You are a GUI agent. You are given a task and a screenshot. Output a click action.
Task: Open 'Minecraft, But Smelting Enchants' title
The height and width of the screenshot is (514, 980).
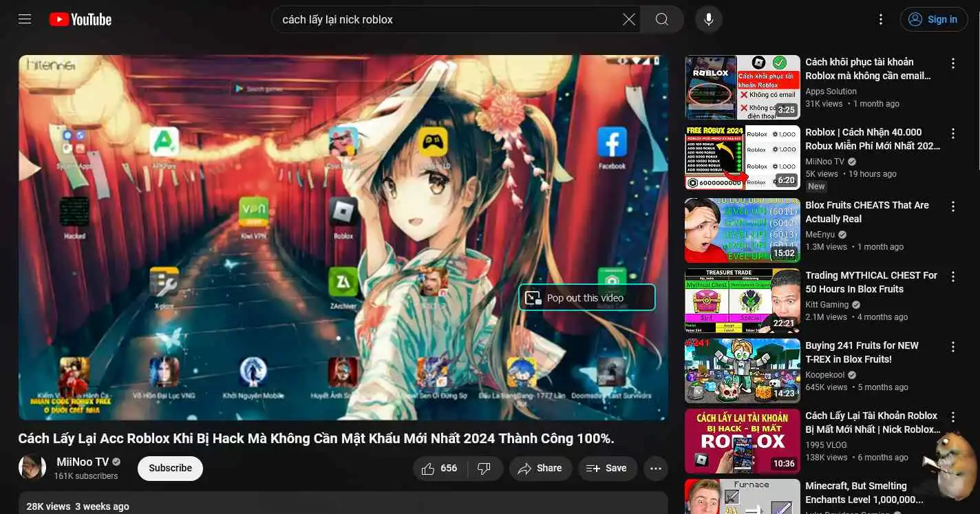tap(865, 493)
